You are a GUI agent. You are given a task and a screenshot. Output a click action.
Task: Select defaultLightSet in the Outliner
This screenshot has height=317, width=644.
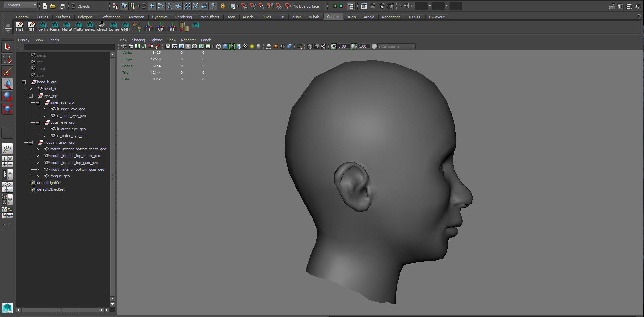49,183
